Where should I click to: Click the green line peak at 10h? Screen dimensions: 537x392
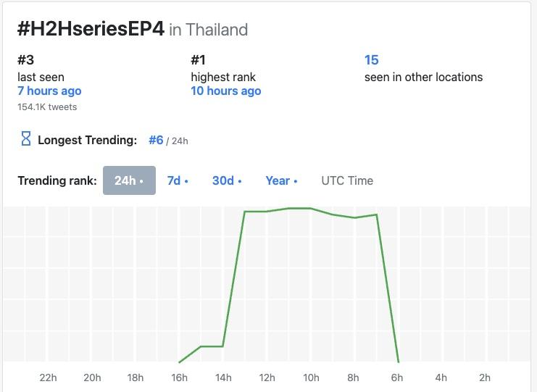[311, 208]
